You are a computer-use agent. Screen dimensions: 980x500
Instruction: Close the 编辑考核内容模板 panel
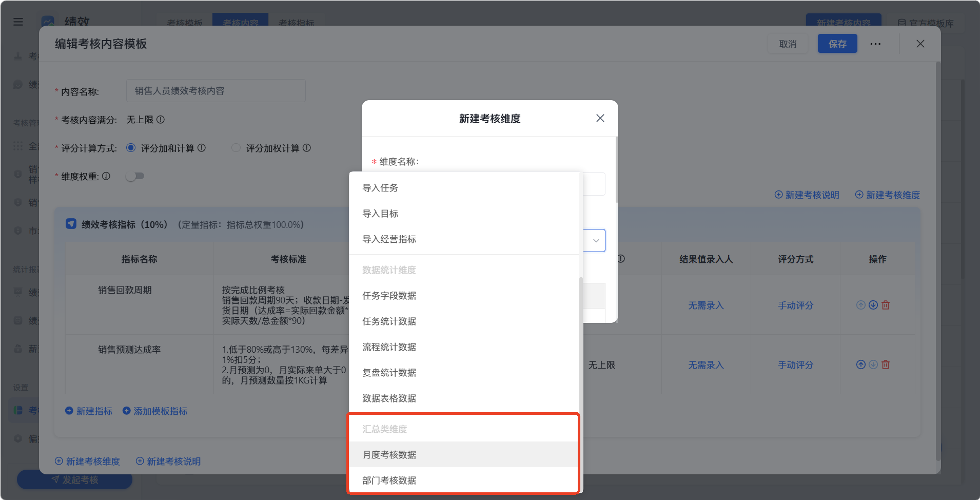pyautogui.click(x=920, y=44)
